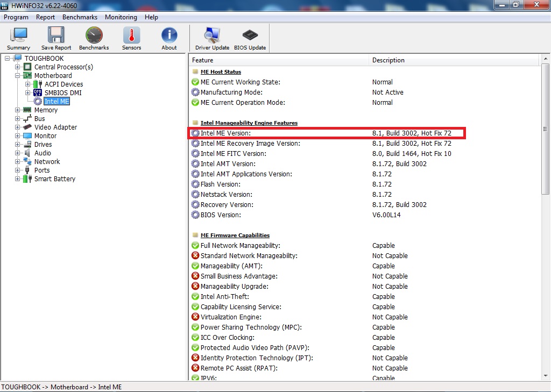The width and height of the screenshot is (551, 392).
Task: Click the HWiNFO32 title bar app icon
Action: click(4, 5)
